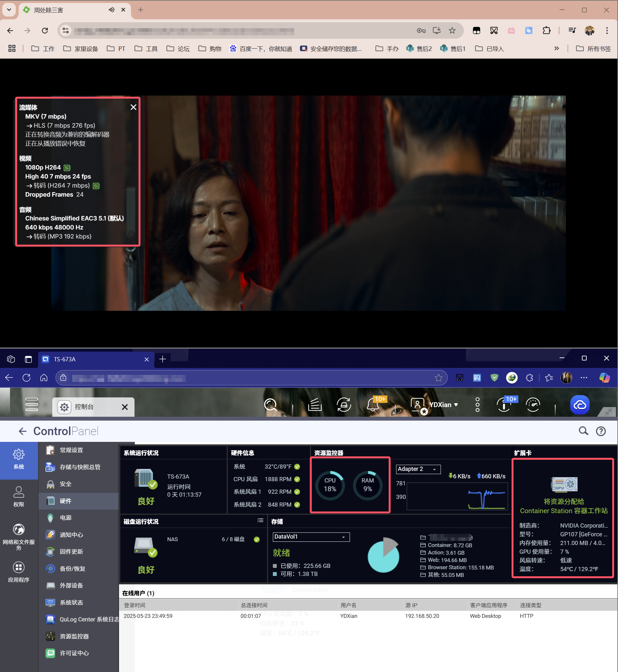Expand Adapter 2 network dropdown
The image size is (618, 672).
click(418, 469)
